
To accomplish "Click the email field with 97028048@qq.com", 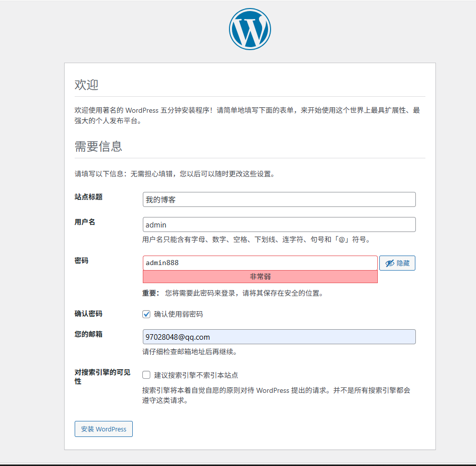I will tap(279, 337).
